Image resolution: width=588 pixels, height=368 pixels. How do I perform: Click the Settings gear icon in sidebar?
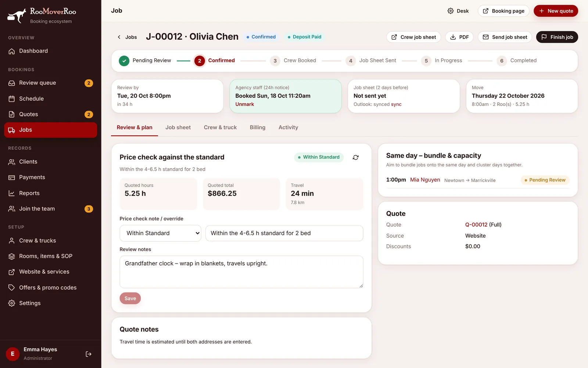click(x=12, y=303)
